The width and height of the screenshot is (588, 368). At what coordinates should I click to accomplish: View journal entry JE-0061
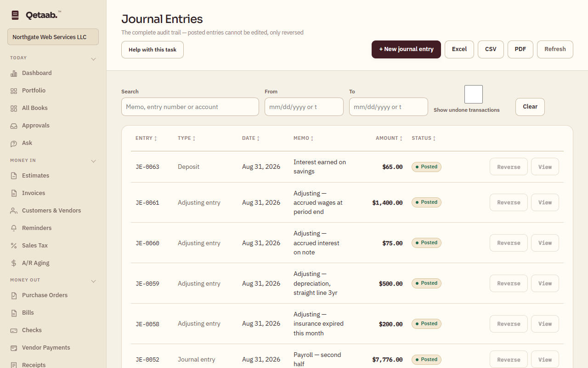pyautogui.click(x=545, y=202)
